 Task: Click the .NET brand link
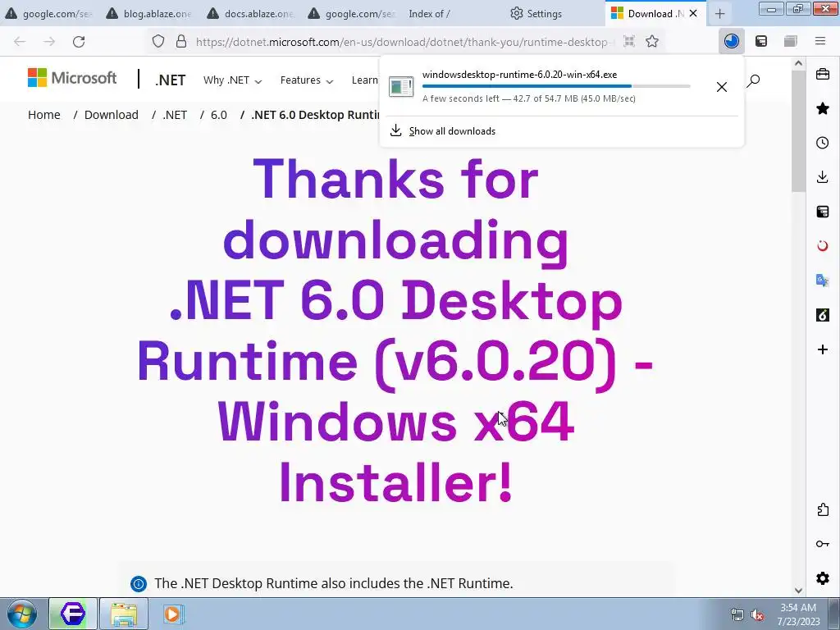[170, 80]
